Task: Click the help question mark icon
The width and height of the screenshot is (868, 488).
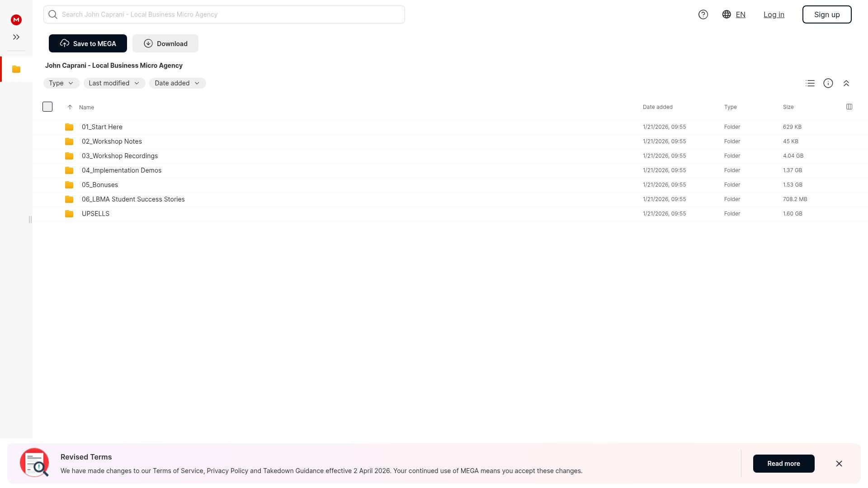Action: [703, 14]
